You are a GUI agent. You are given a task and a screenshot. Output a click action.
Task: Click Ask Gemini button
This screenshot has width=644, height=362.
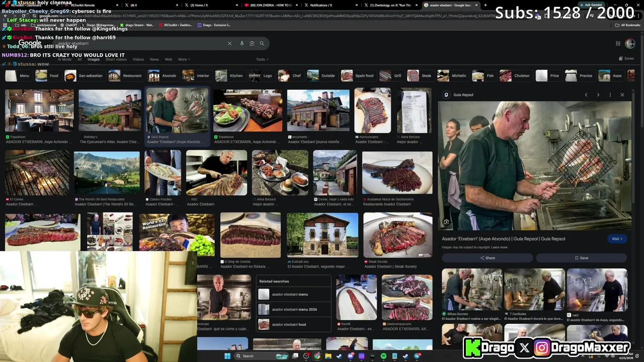[590, 5]
